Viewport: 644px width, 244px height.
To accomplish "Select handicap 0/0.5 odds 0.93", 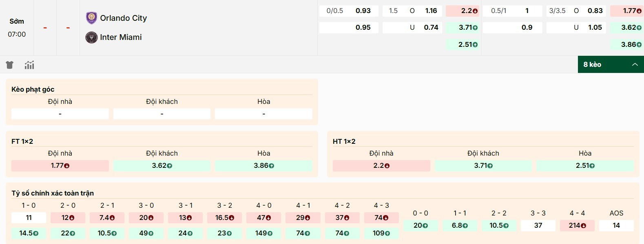I will click(363, 11).
